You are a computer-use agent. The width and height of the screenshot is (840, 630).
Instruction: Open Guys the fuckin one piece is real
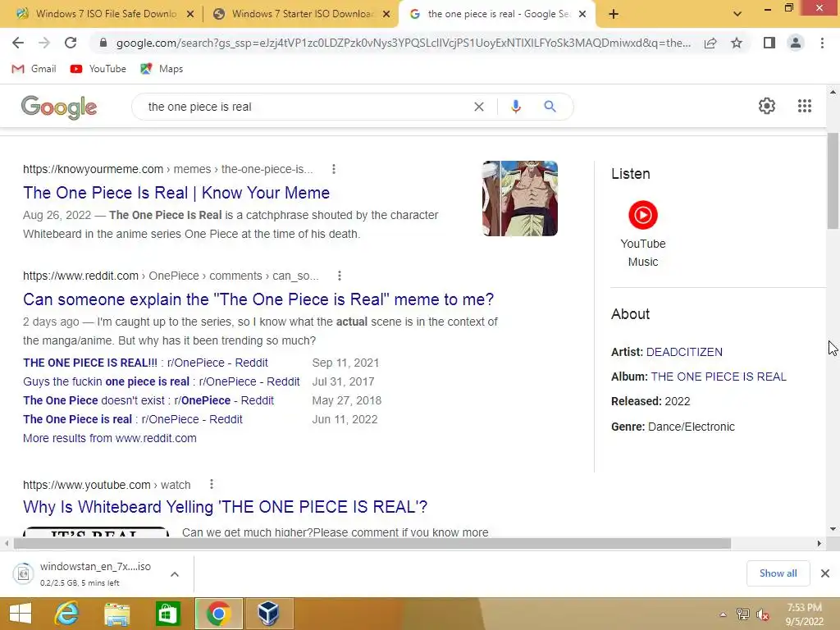click(162, 381)
